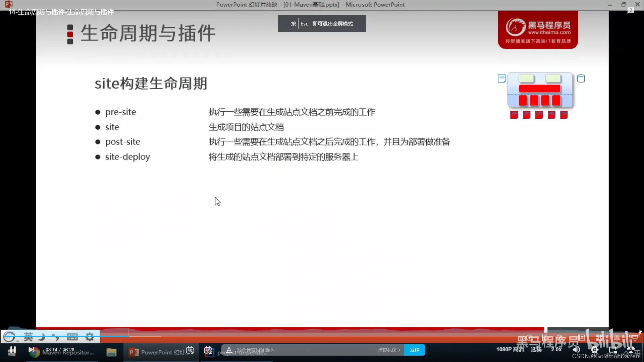
Task: Enter picture-in-picture mode
Action: [614, 350]
